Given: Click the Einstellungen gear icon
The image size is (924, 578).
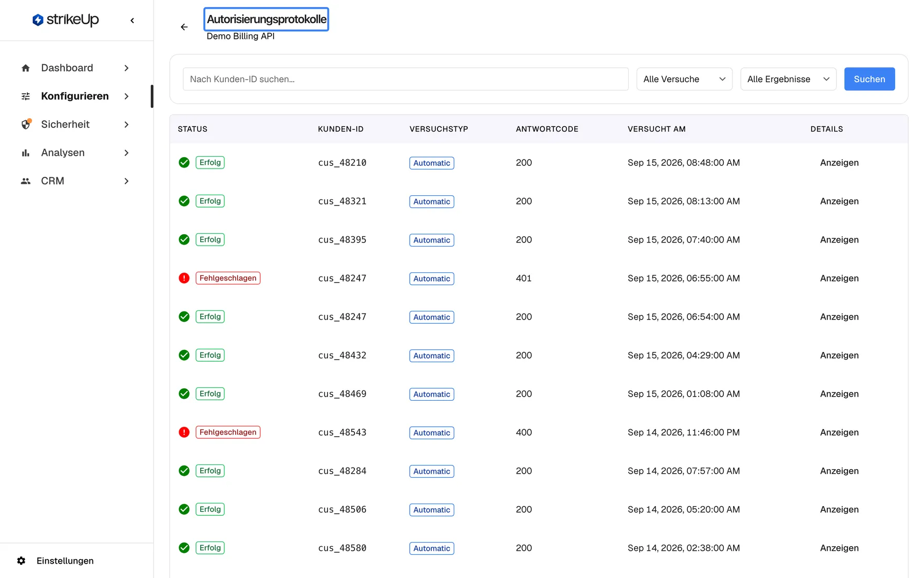Looking at the screenshot, I should (x=21, y=561).
